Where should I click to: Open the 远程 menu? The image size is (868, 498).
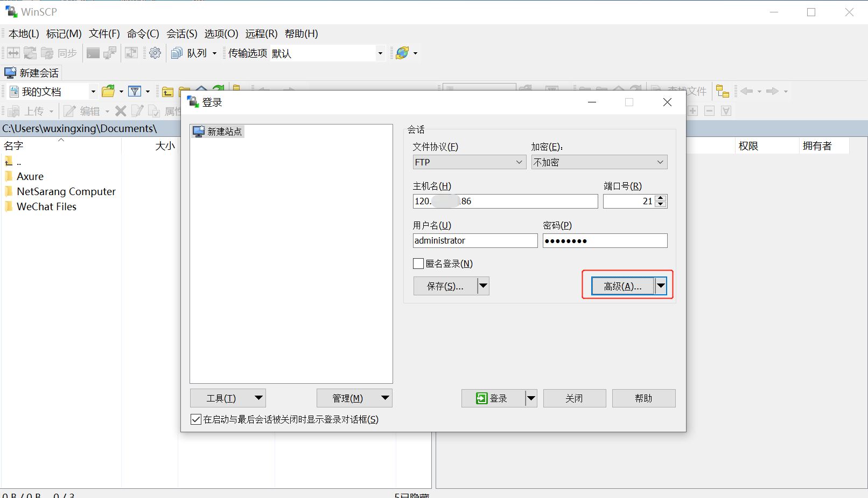click(261, 33)
